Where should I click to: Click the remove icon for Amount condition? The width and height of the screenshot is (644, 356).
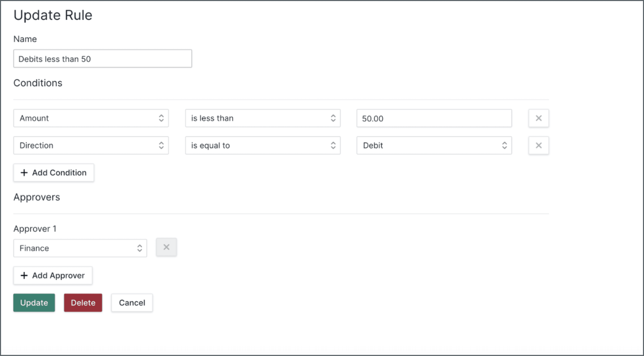click(539, 118)
